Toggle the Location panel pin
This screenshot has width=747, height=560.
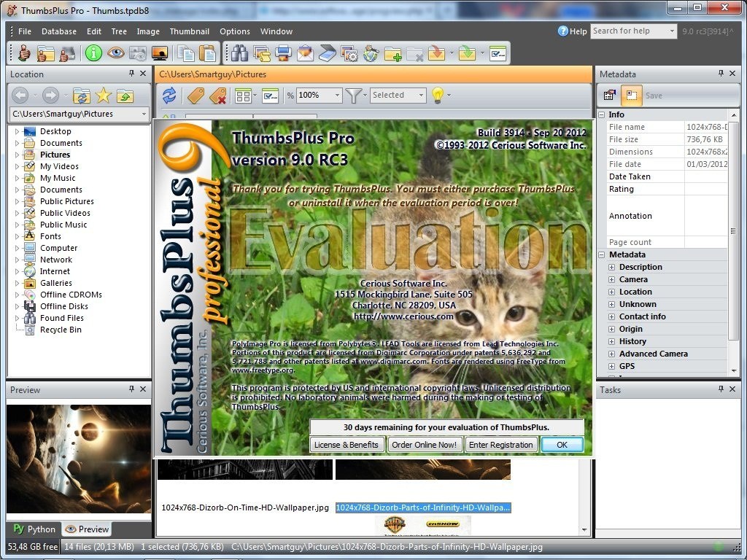(x=131, y=74)
